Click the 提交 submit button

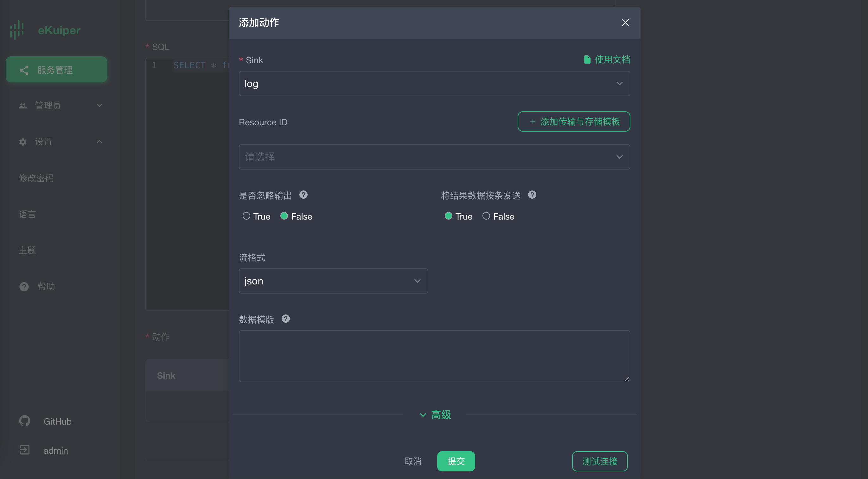point(456,461)
